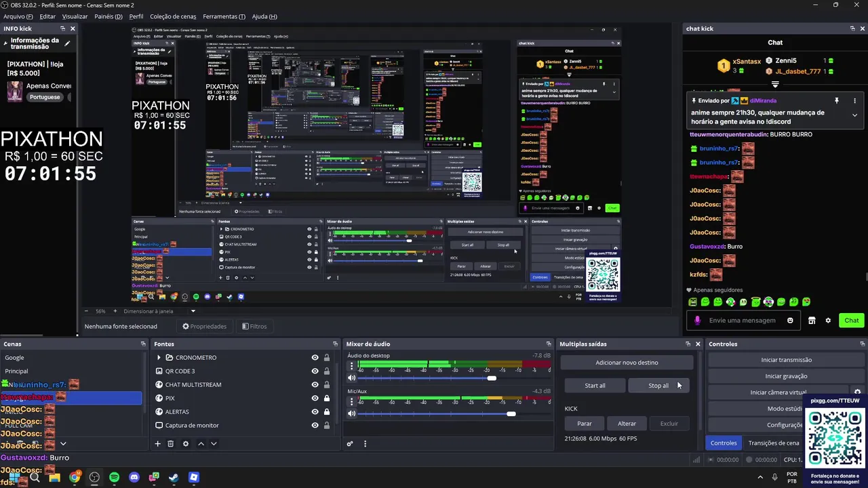This screenshot has height=488, width=868.
Task: Open Spotify from taskbar
Action: [114, 477]
